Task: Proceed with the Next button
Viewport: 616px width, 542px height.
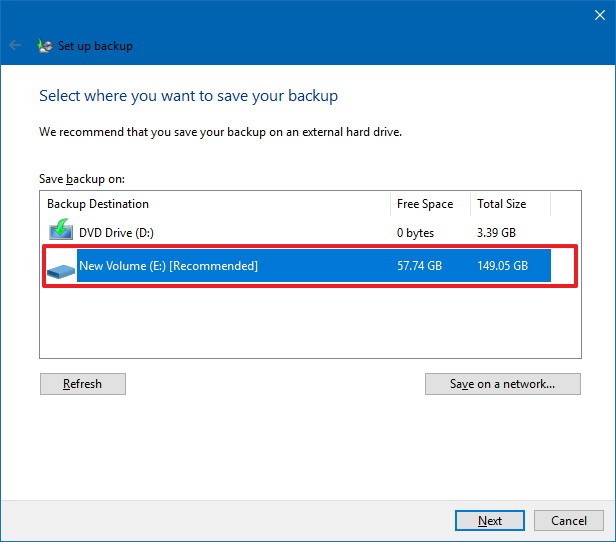Action: (x=490, y=520)
